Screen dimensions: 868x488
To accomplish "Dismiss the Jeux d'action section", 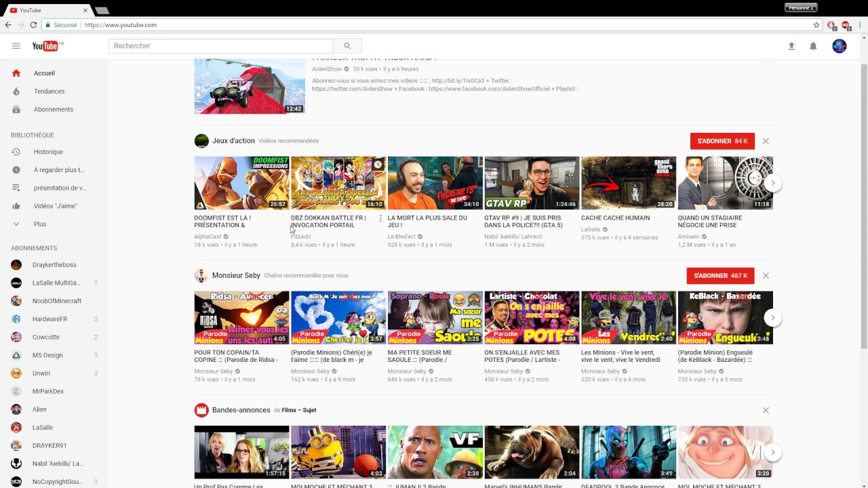I will tap(766, 141).
